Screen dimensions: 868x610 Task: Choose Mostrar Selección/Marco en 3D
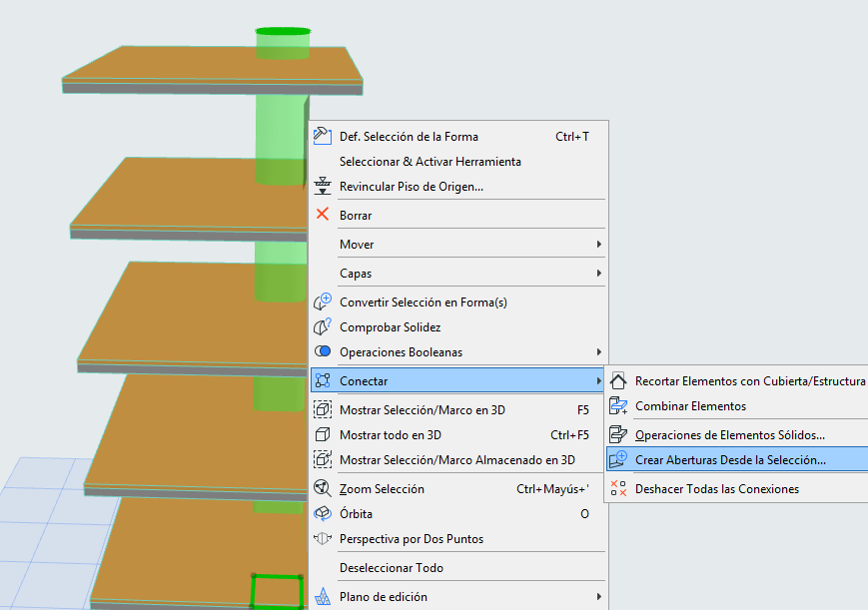pyautogui.click(x=458, y=409)
